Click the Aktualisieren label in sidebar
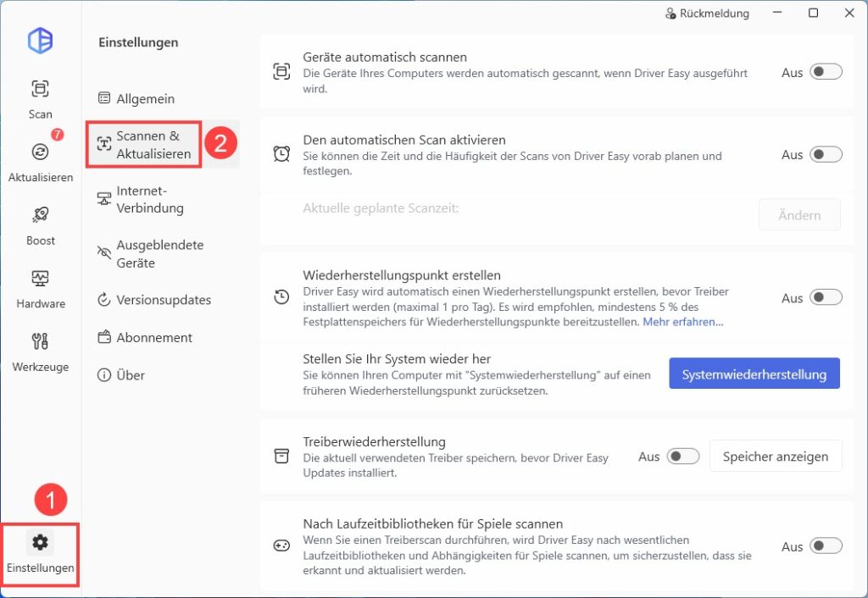 pyautogui.click(x=41, y=177)
